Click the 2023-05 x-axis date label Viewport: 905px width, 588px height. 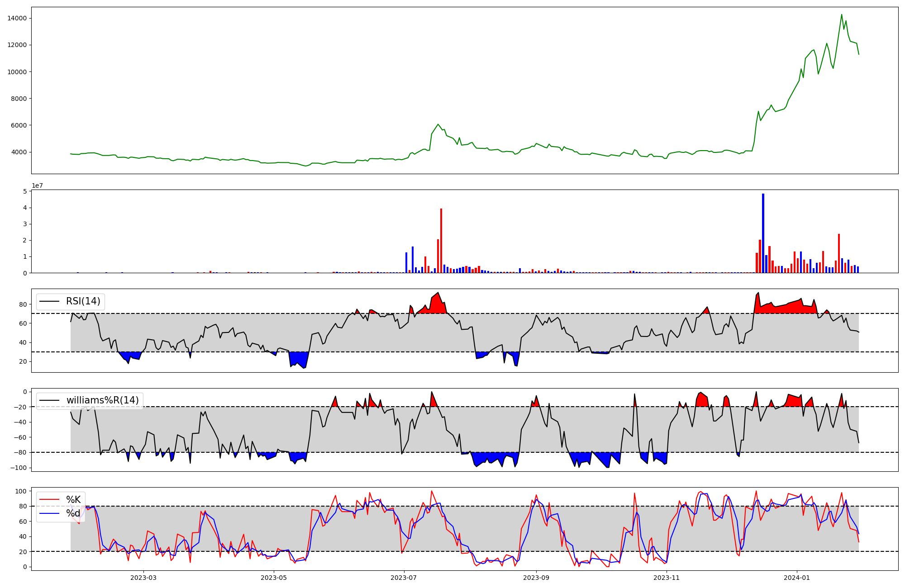(274, 578)
